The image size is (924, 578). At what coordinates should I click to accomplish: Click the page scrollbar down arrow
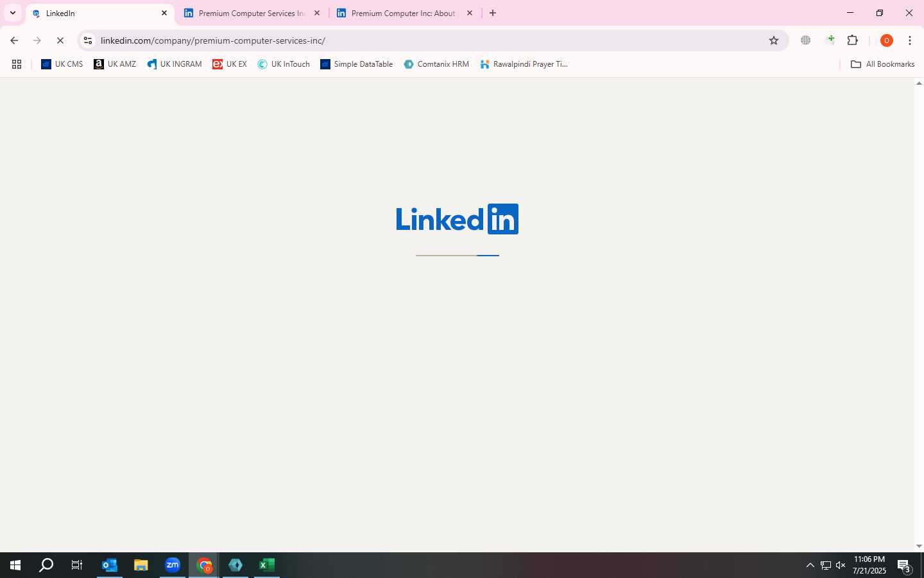[x=919, y=547]
